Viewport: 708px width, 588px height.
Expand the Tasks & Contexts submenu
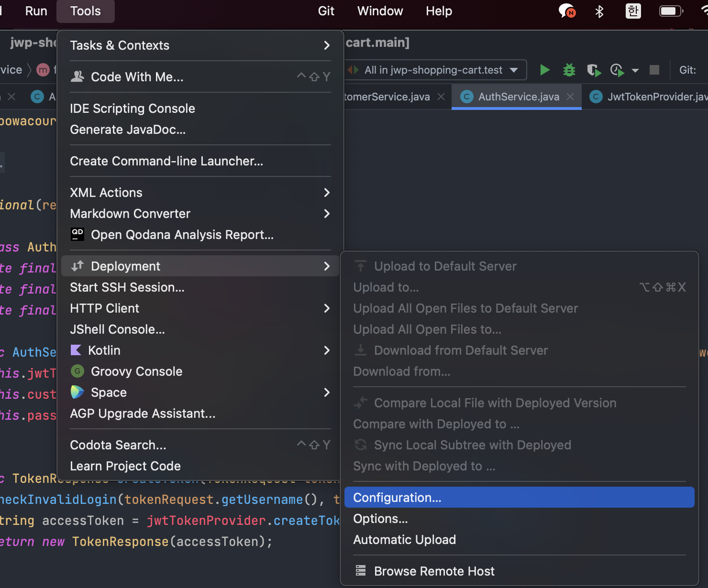point(200,45)
